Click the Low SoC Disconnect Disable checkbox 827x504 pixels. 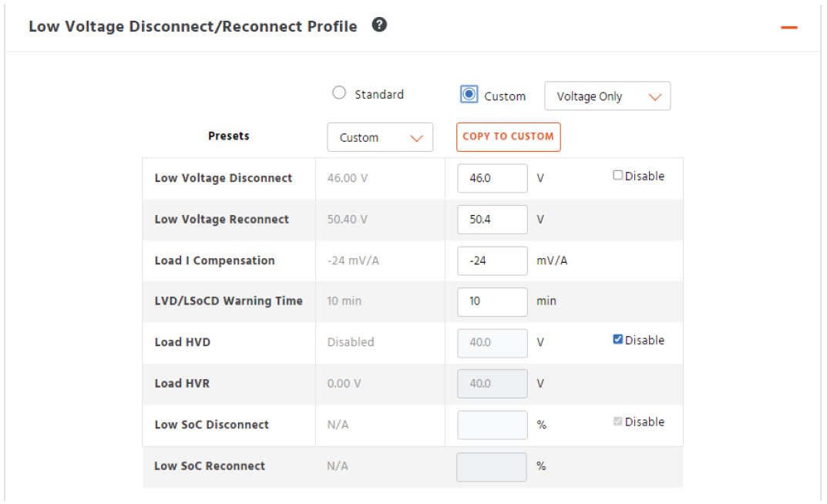pyautogui.click(x=618, y=422)
